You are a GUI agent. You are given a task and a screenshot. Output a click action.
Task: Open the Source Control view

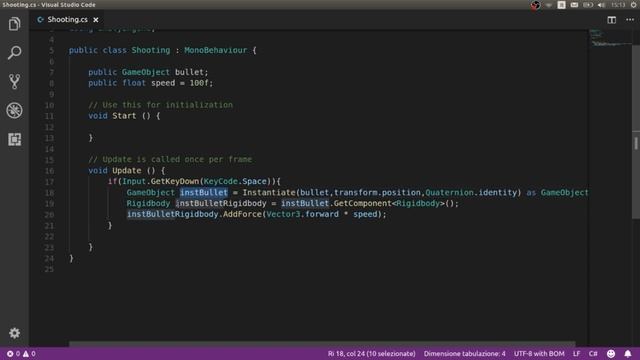(14, 82)
